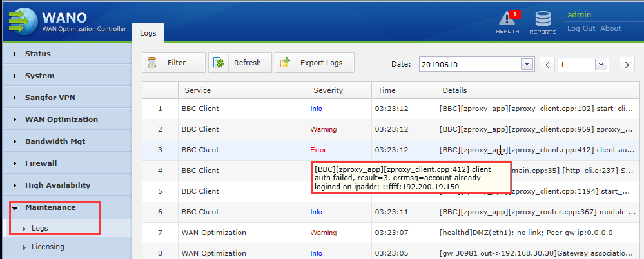
Task: Click the Info severity in row 1
Action: pos(317,109)
